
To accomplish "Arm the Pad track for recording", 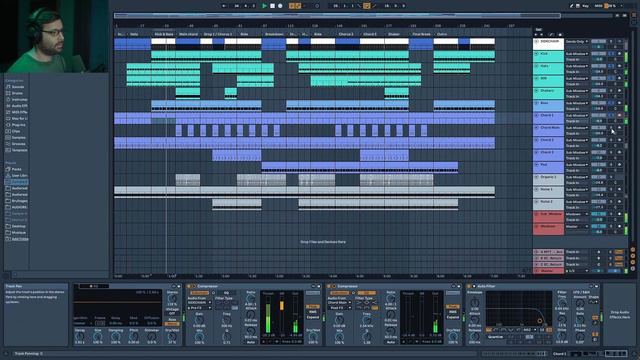I will 620,164.
